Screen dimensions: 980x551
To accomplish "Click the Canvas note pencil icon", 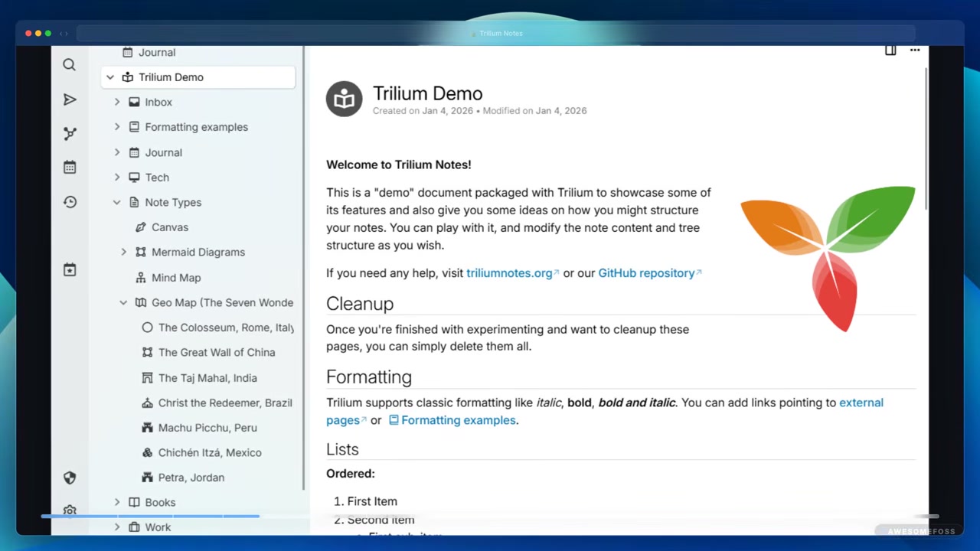I will pos(141,227).
